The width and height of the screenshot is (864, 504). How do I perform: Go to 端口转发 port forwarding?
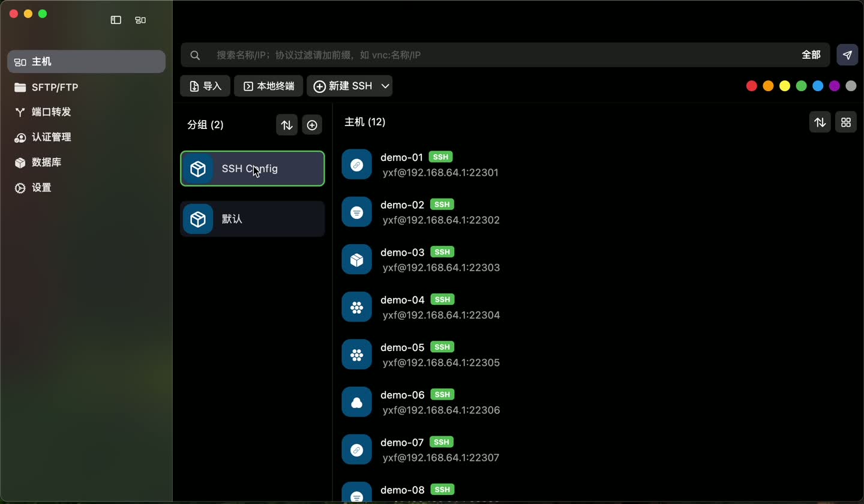pyautogui.click(x=86, y=112)
